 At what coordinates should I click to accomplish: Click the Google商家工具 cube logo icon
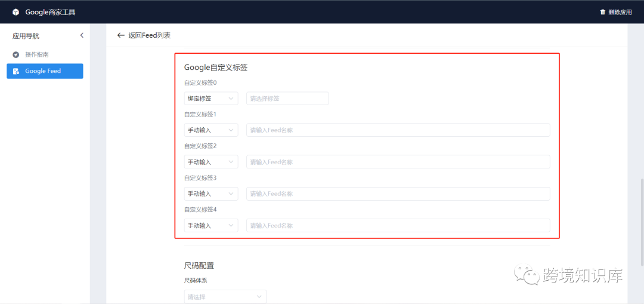(x=16, y=13)
